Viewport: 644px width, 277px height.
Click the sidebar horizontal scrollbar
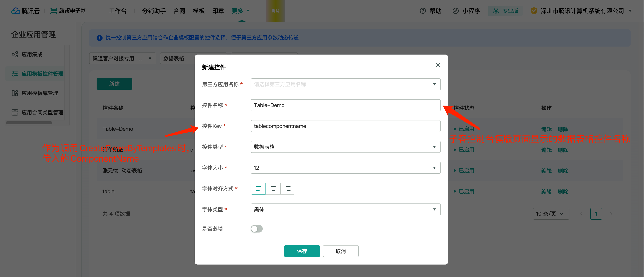tap(29, 123)
